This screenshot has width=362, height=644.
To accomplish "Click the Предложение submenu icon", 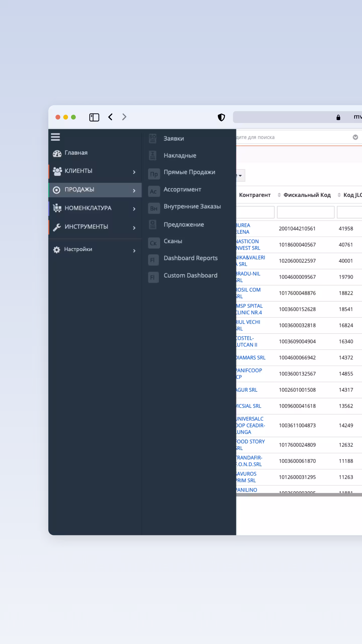I will [x=153, y=225].
